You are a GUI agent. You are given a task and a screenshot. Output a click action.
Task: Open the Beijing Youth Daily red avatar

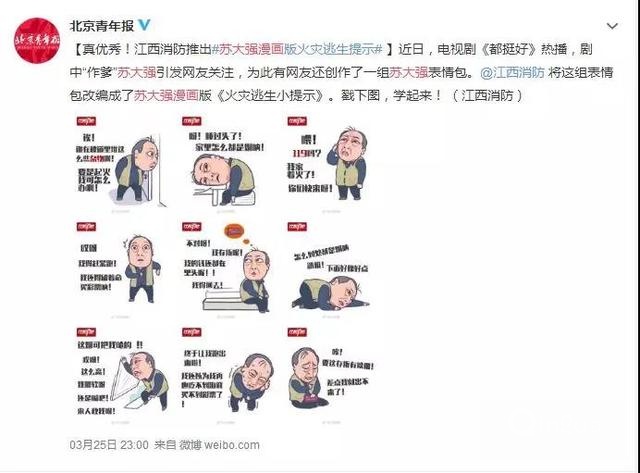coord(37,41)
